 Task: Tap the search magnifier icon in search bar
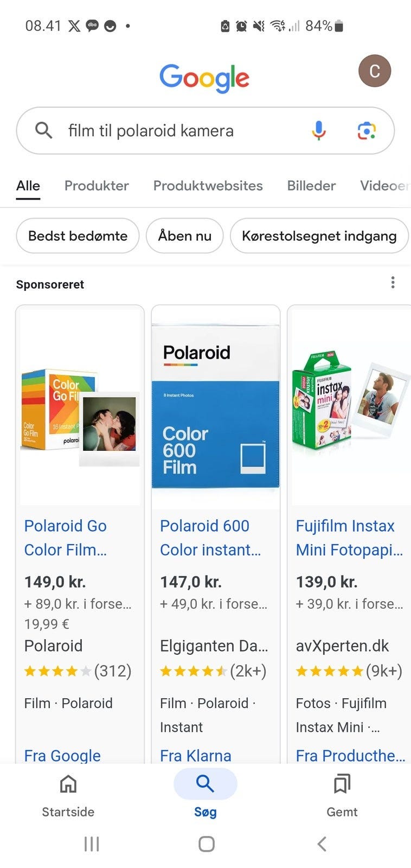click(x=43, y=131)
